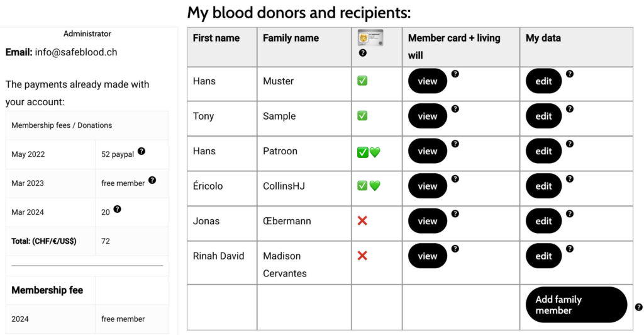Edit data for Hans Patroon

(543, 151)
